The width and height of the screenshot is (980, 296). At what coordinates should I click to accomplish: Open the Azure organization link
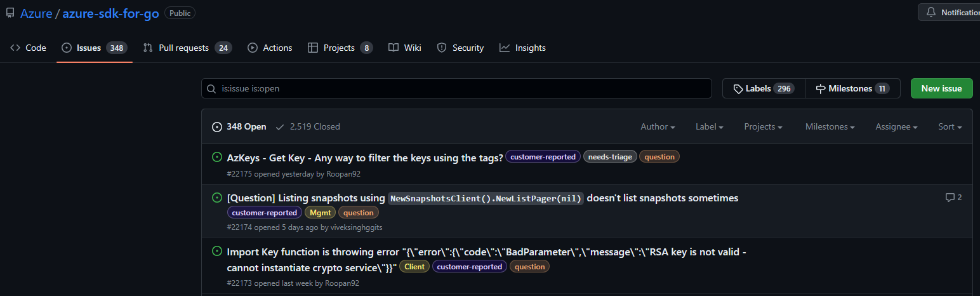[36, 13]
